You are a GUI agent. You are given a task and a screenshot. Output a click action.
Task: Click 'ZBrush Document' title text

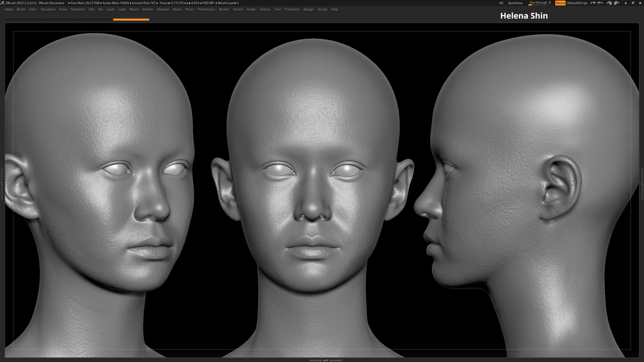pyautogui.click(x=51, y=3)
